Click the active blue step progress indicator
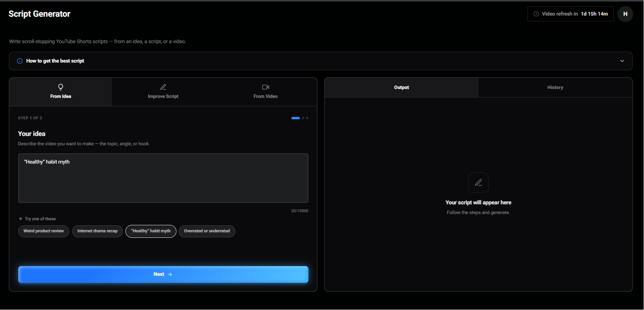 click(296, 118)
